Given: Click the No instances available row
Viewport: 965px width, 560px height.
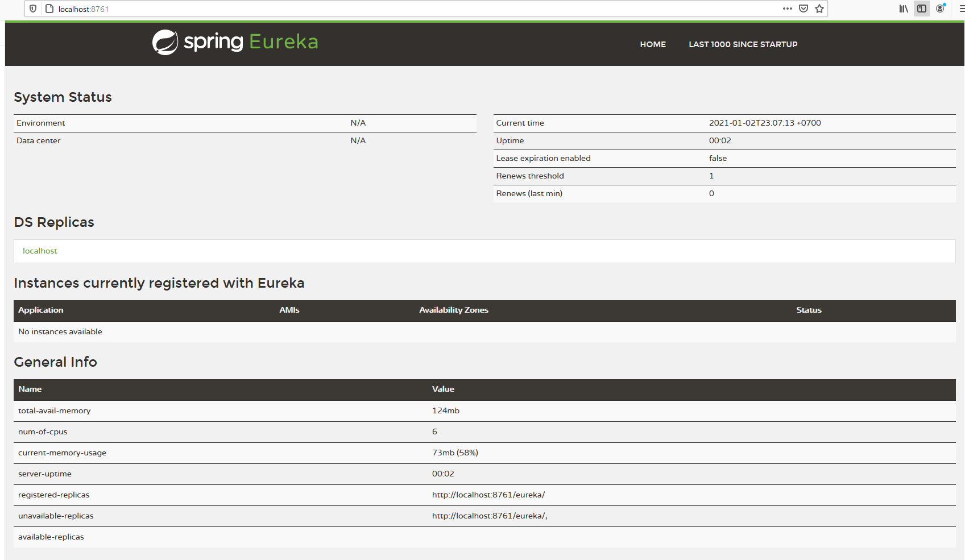Looking at the screenshot, I should [60, 331].
